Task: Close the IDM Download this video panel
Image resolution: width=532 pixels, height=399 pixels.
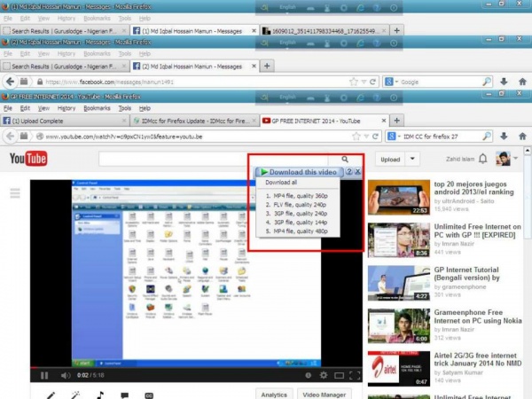Action: pos(357,172)
